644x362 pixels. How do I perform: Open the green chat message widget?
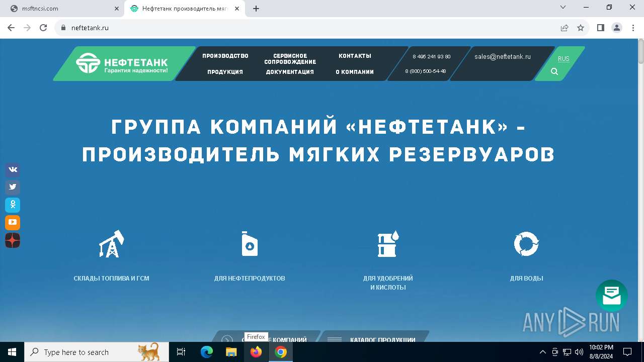coord(612,296)
